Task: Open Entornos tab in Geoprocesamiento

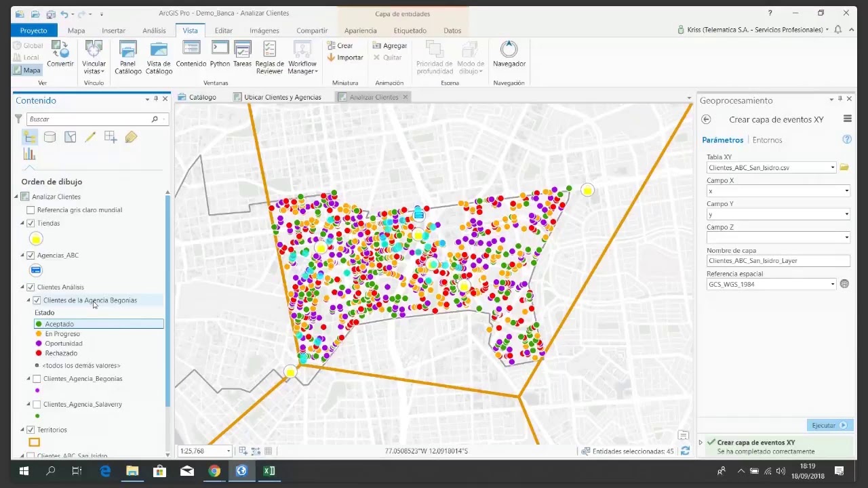Action: pyautogui.click(x=767, y=140)
